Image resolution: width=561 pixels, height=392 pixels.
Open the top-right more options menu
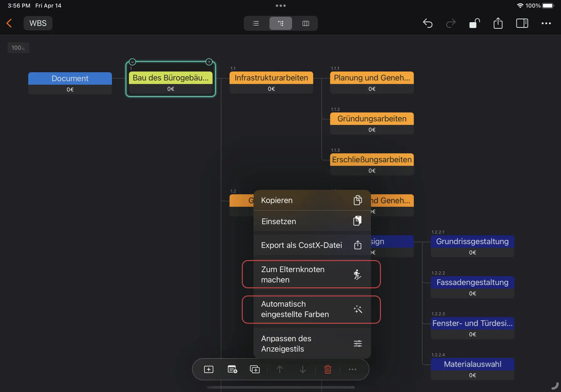(x=546, y=23)
